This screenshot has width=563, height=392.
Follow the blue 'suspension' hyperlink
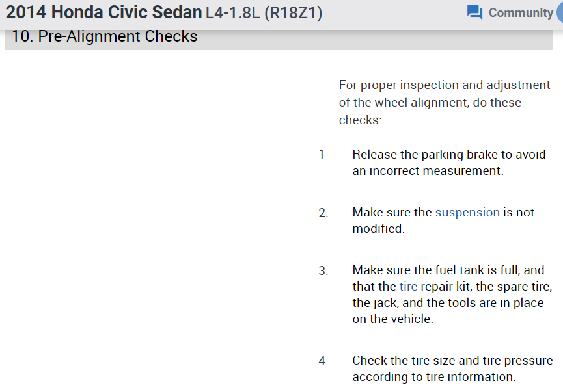pyautogui.click(x=467, y=212)
